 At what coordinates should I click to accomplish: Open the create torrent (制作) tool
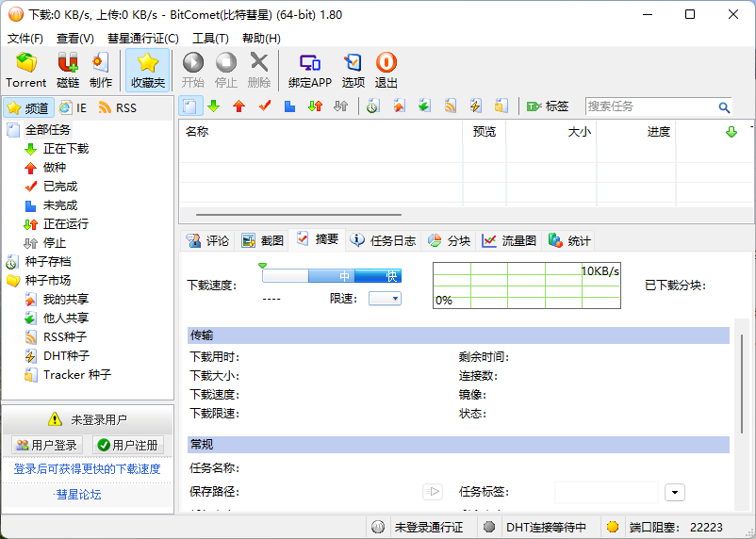point(101,70)
